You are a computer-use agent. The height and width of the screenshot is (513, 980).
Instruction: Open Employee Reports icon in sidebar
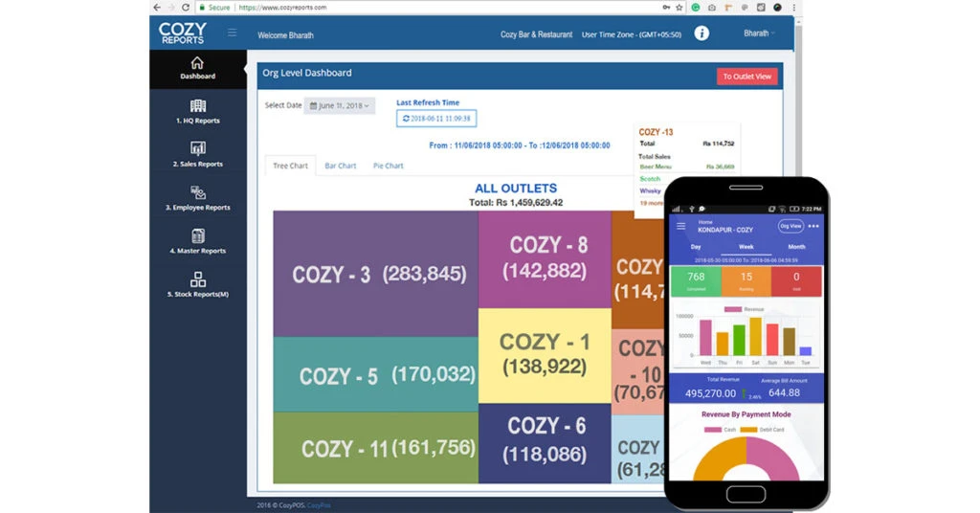tap(197, 191)
